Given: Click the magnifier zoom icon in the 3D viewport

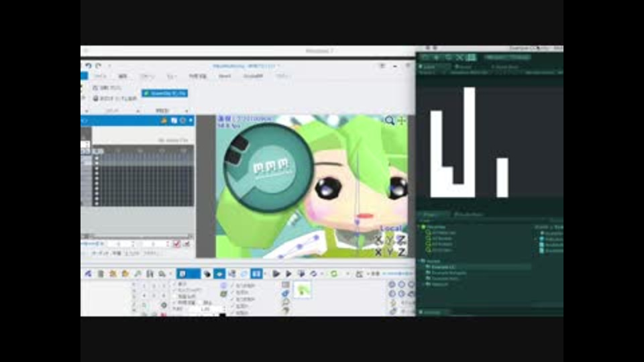Looking at the screenshot, I should [x=389, y=120].
